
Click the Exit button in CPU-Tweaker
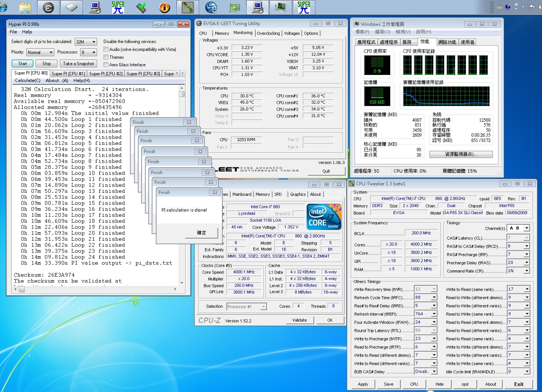pyautogui.click(x=519, y=384)
